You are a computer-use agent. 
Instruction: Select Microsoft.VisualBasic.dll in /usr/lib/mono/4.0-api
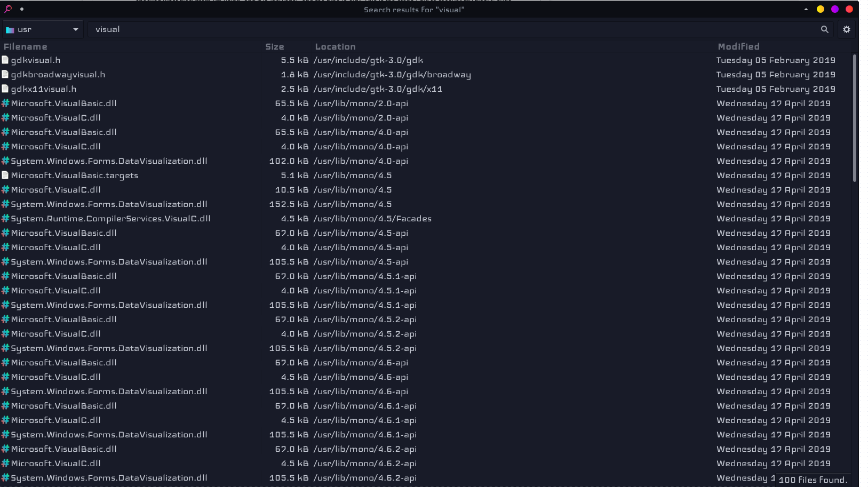(64, 132)
